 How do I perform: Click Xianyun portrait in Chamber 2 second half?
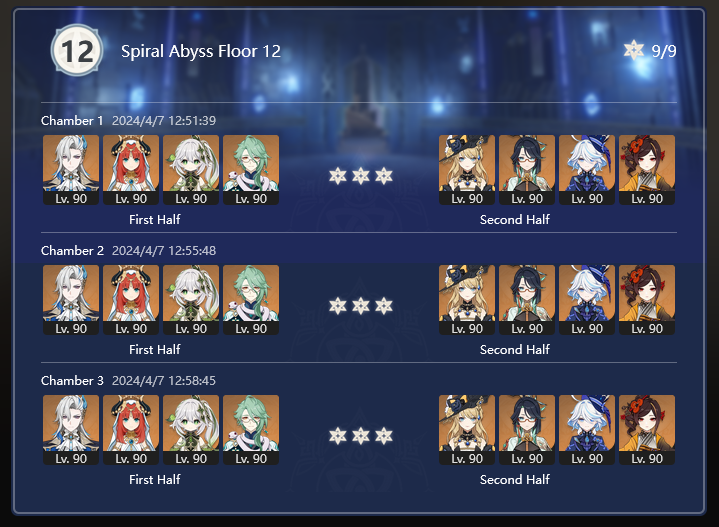point(527,300)
